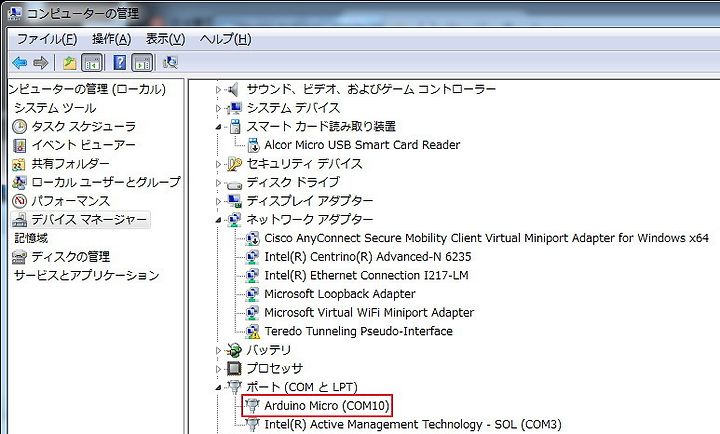Select サービスとアプリケーション node
This screenshot has width=720, height=434.
coord(87,275)
